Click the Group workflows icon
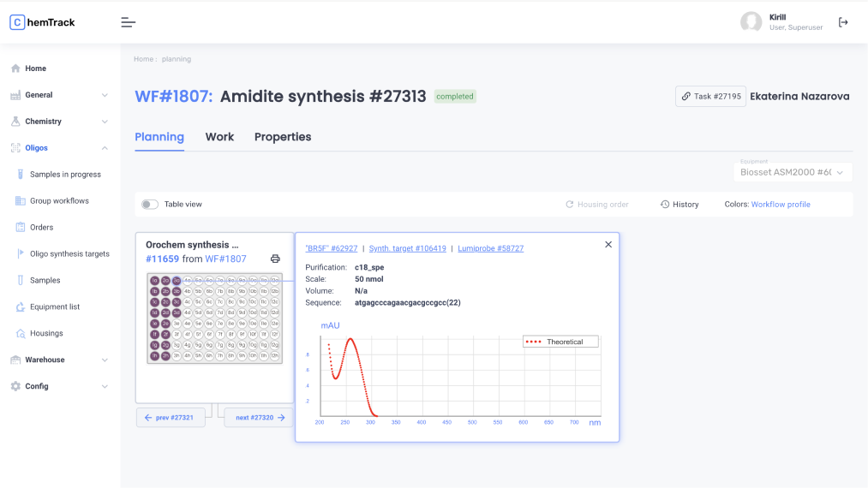Image resolution: width=868 pixels, height=488 pixels. [21, 201]
